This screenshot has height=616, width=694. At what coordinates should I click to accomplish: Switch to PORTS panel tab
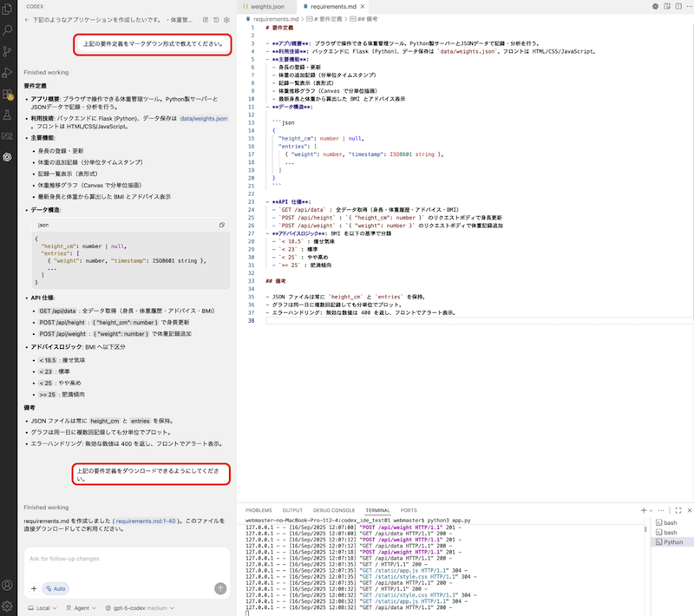tap(409, 510)
